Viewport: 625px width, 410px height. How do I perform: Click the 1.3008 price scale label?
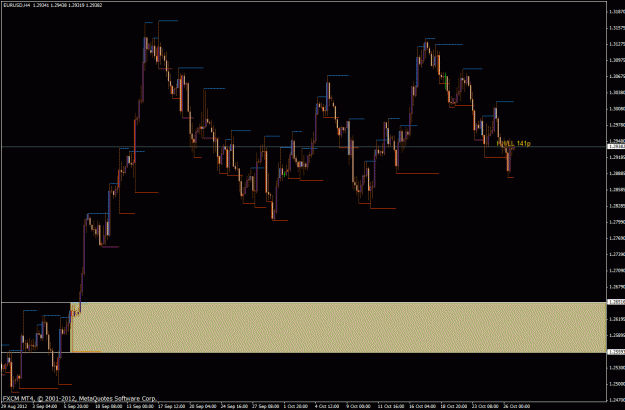point(617,108)
